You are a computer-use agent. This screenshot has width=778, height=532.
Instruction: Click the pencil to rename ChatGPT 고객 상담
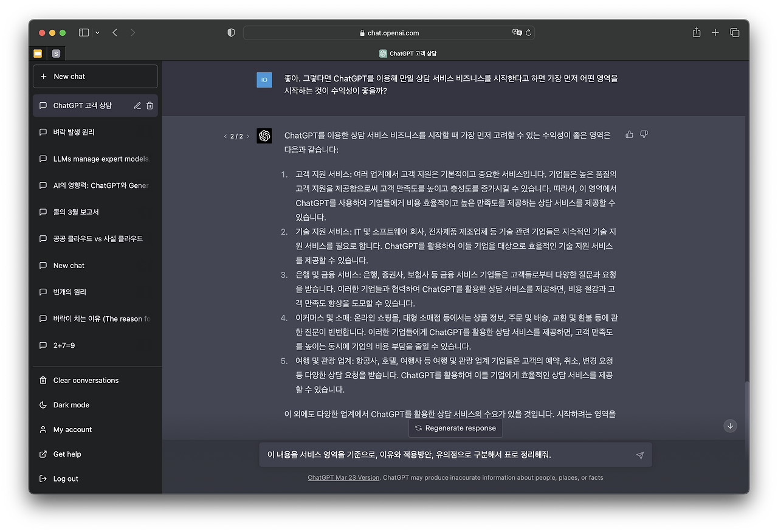pos(137,105)
